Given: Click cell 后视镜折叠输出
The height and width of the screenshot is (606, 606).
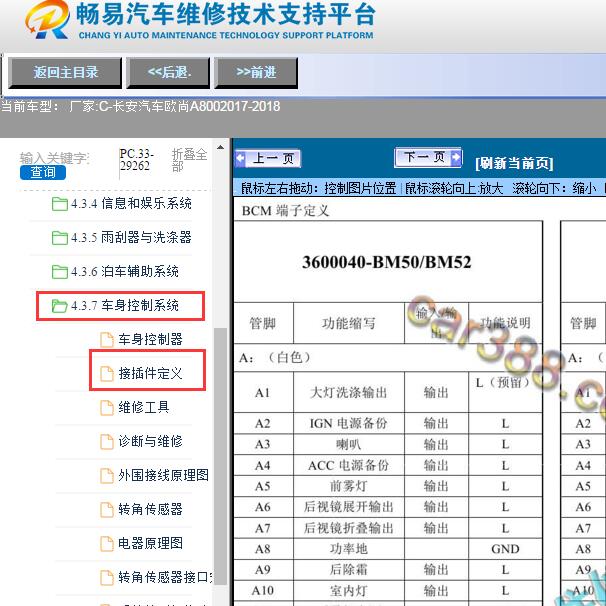Looking at the screenshot, I should [349, 528].
